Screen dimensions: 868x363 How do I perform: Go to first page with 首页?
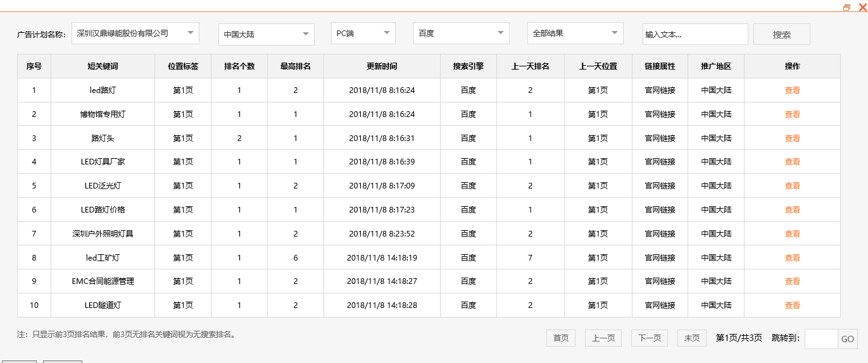(561, 338)
